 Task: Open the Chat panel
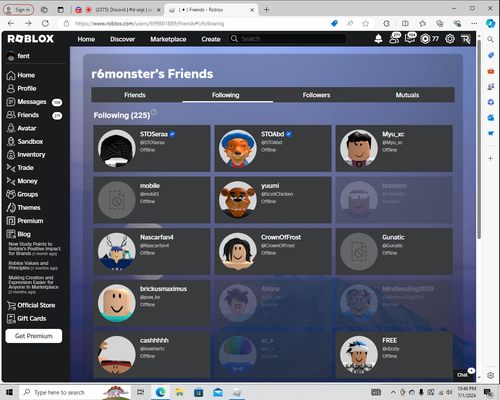click(x=464, y=374)
